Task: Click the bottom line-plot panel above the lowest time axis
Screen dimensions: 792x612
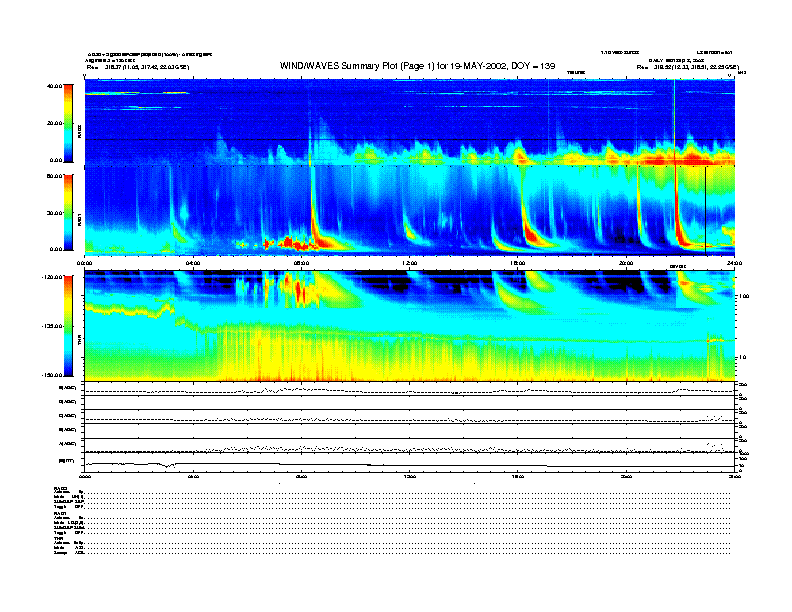Action: click(410, 463)
